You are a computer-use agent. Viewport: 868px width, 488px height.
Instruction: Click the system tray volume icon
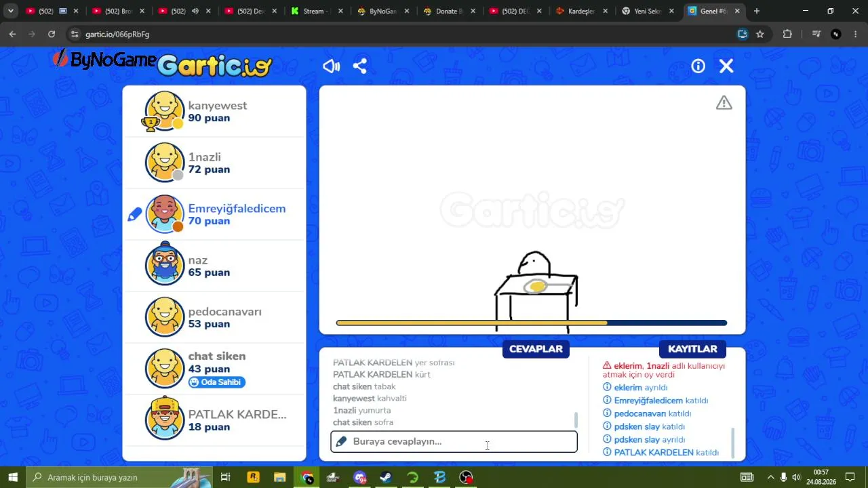click(x=796, y=477)
